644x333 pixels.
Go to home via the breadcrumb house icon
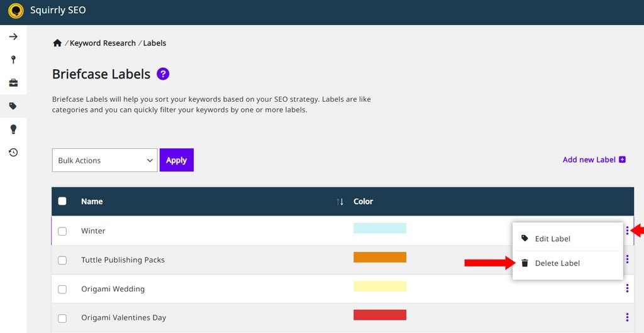pyautogui.click(x=57, y=43)
